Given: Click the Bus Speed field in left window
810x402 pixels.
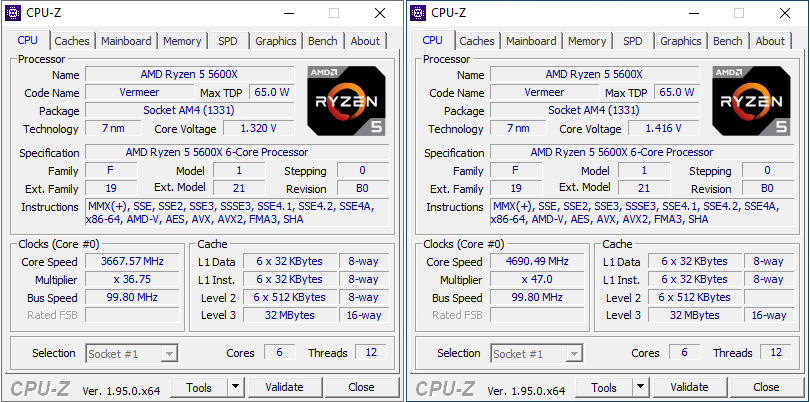Looking at the screenshot, I should coord(132,298).
